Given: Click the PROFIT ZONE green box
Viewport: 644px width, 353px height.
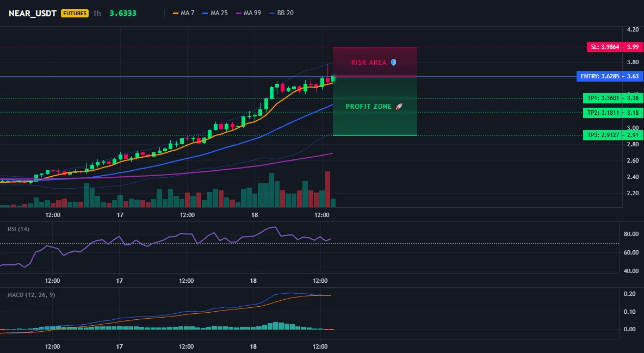Looking at the screenshot, I should pos(375,107).
